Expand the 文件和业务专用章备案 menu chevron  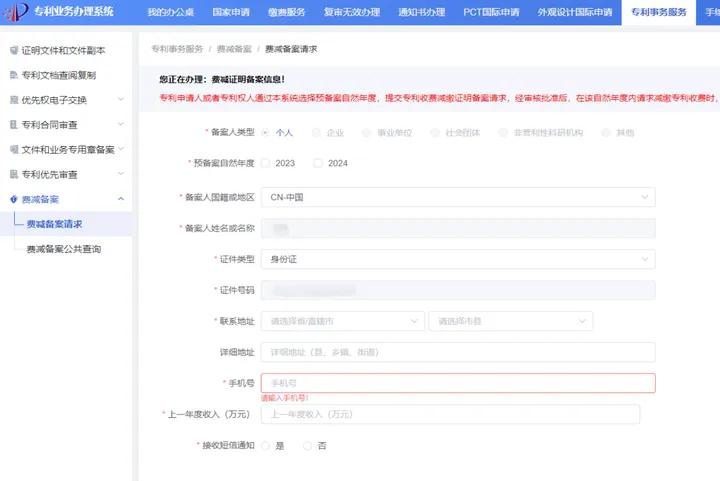(121, 149)
